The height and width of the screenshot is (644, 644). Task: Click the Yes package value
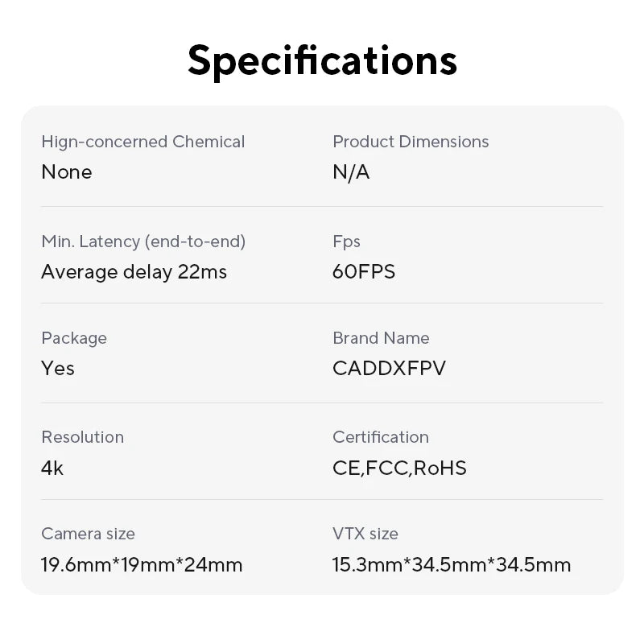click(x=58, y=369)
